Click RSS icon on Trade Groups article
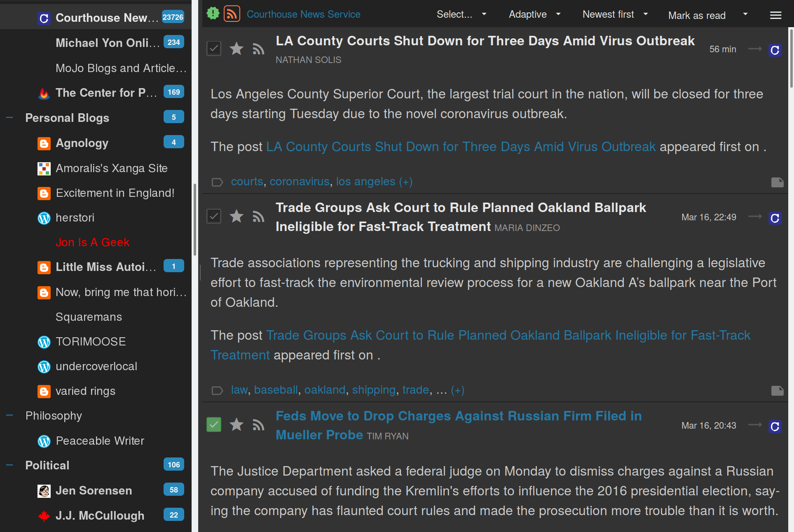Screen dimensions: 794x532 click(258, 216)
